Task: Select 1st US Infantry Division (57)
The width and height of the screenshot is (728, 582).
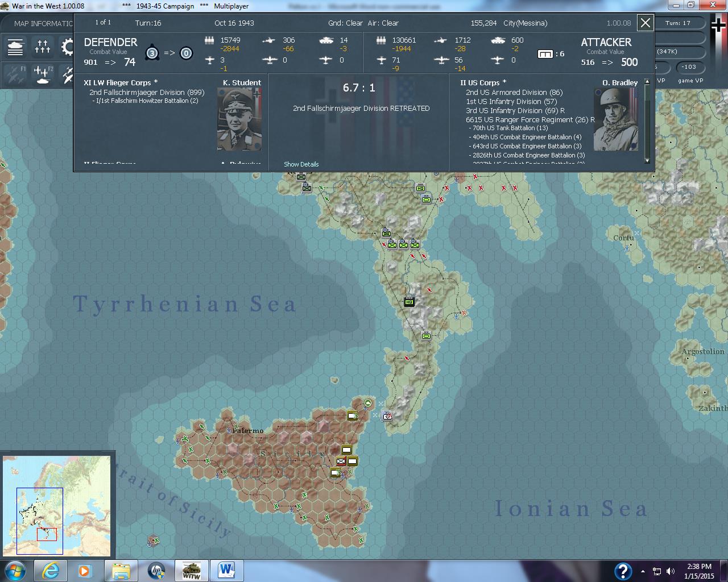Action: coord(511,101)
